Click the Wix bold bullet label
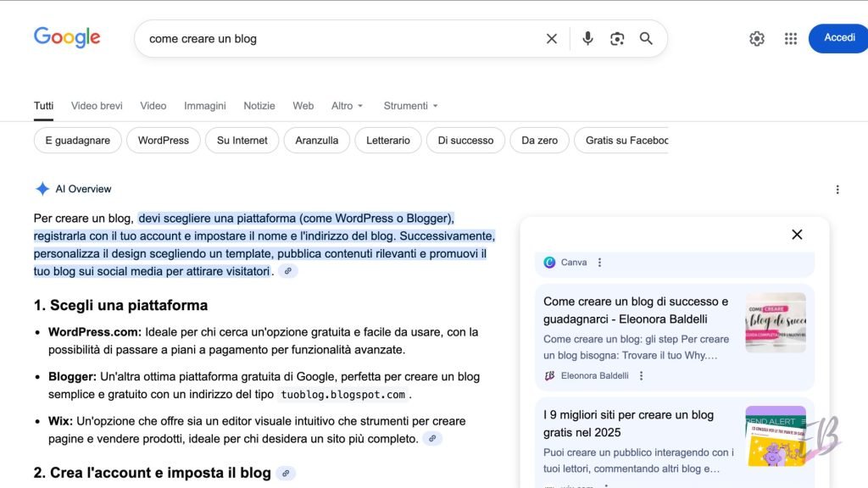The height and width of the screenshot is (488, 868). (60, 421)
